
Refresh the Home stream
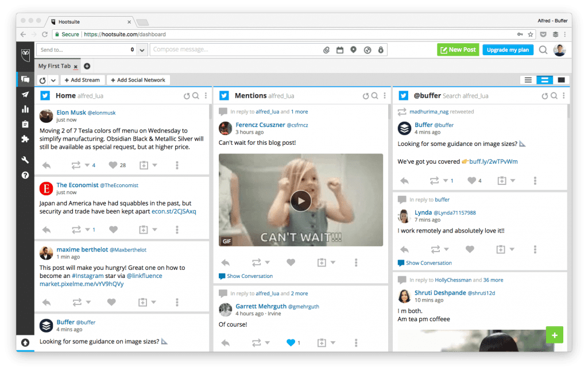click(187, 96)
